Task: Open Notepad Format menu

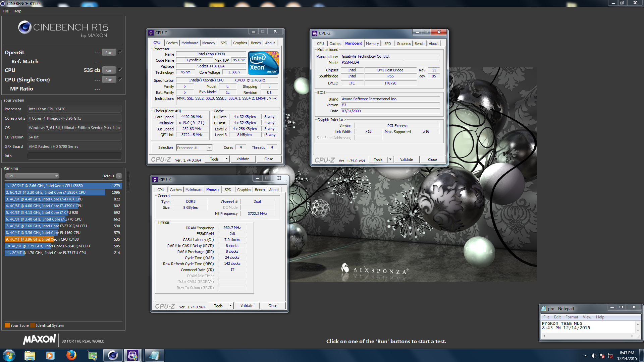Action: pyautogui.click(x=572, y=317)
